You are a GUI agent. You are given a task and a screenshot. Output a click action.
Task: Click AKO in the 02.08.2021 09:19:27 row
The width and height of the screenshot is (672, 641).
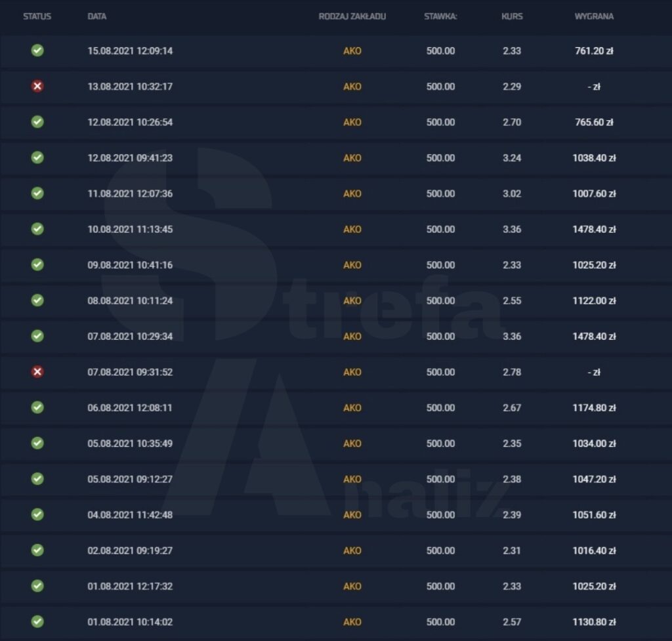tap(352, 550)
